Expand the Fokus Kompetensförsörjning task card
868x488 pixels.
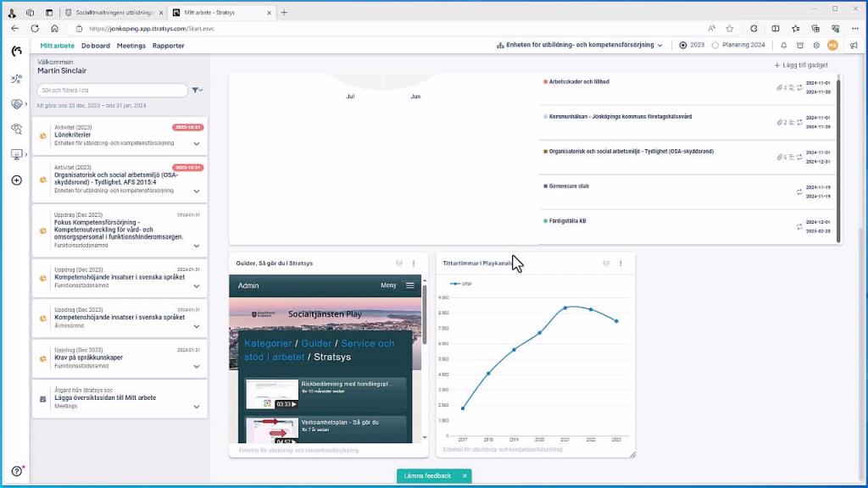tap(197, 247)
